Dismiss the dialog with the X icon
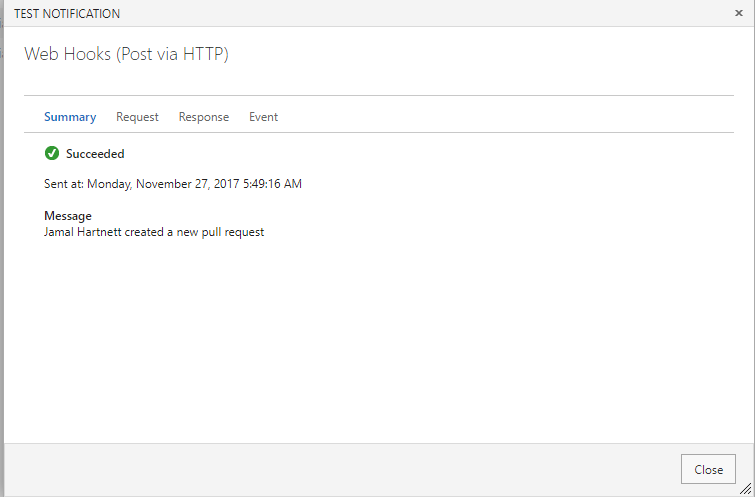This screenshot has height=497, width=755. pos(739,13)
